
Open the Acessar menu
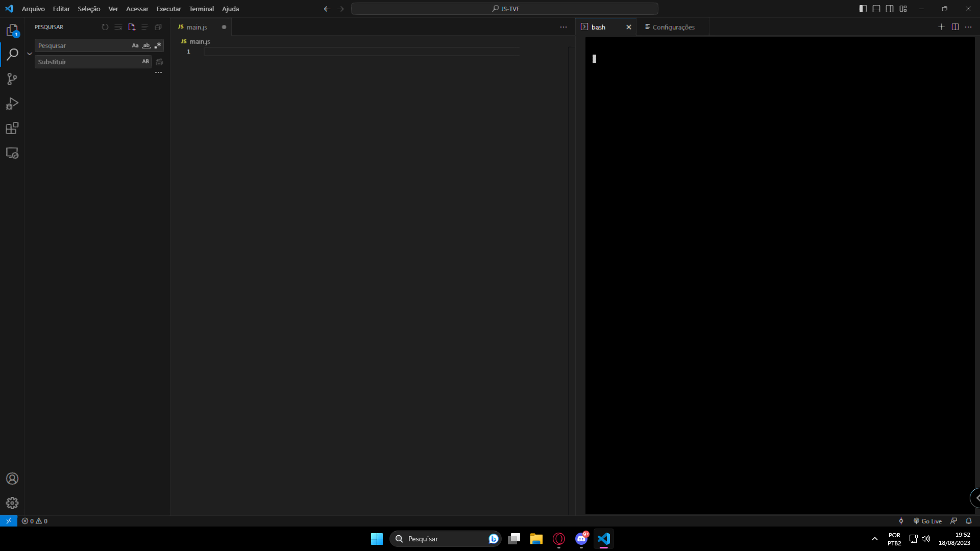[x=137, y=9]
